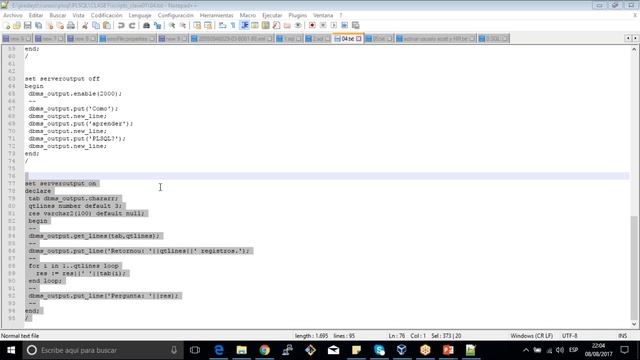Open the Mail app from taskbar
The image size is (640, 360).
(333, 350)
